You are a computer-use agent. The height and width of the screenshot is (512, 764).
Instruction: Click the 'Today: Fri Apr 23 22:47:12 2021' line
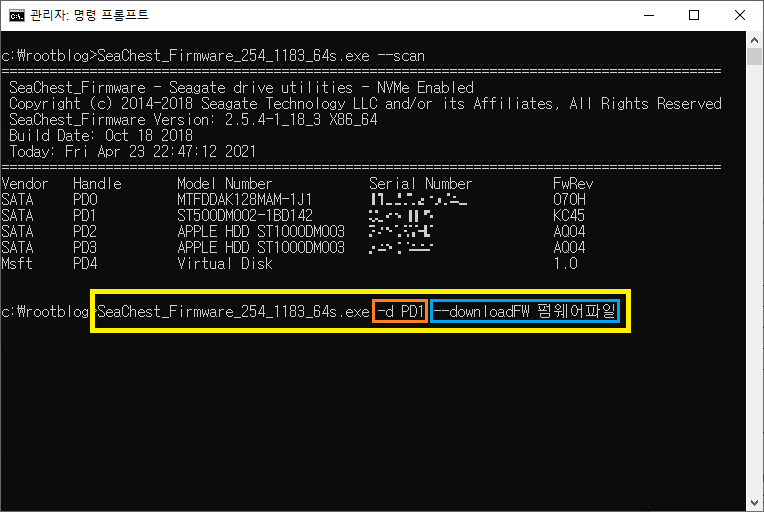(x=133, y=152)
